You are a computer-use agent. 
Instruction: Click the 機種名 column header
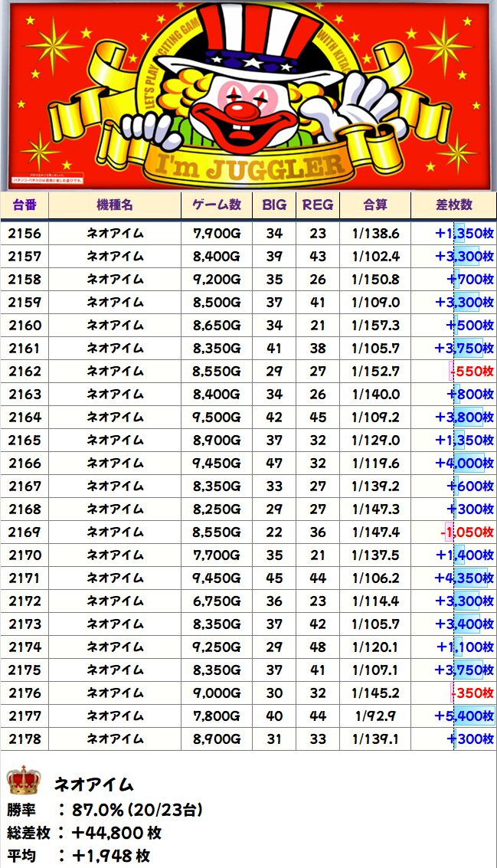point(115,205)
